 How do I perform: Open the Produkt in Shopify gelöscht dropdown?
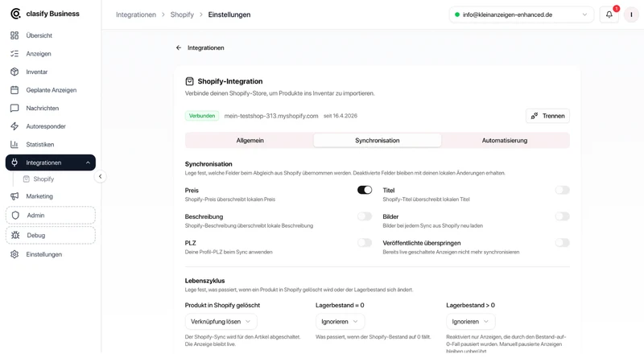pyautogui.click(x=221, y=321)
